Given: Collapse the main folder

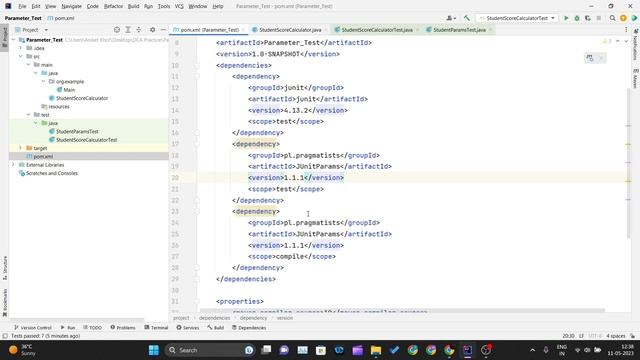Looking at the screenshot, I should click(29, 65).
